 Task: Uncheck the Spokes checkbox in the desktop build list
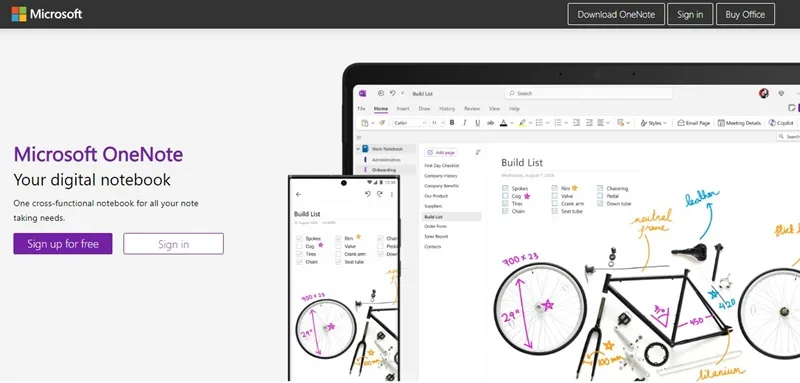(x=505, y=188)
